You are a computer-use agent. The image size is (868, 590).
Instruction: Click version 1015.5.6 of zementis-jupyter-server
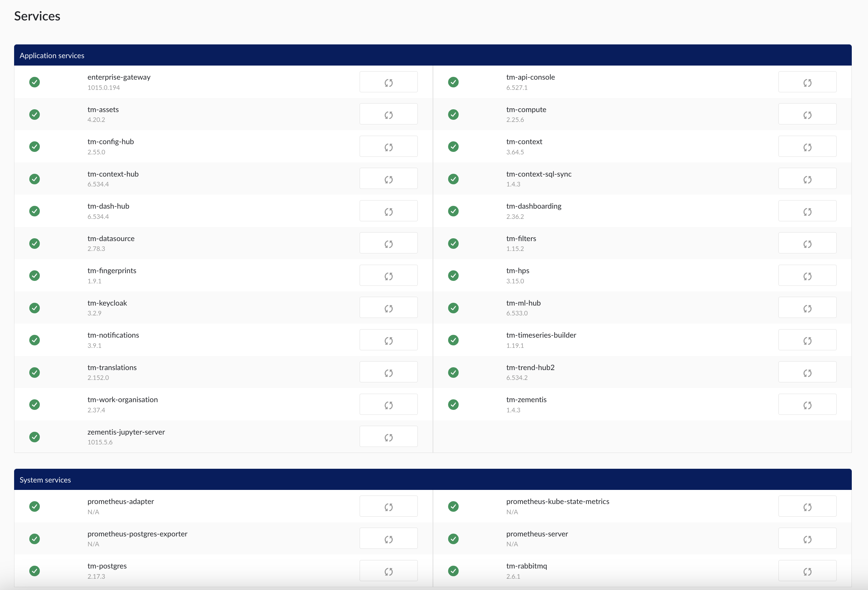click(x=100, y=442)
